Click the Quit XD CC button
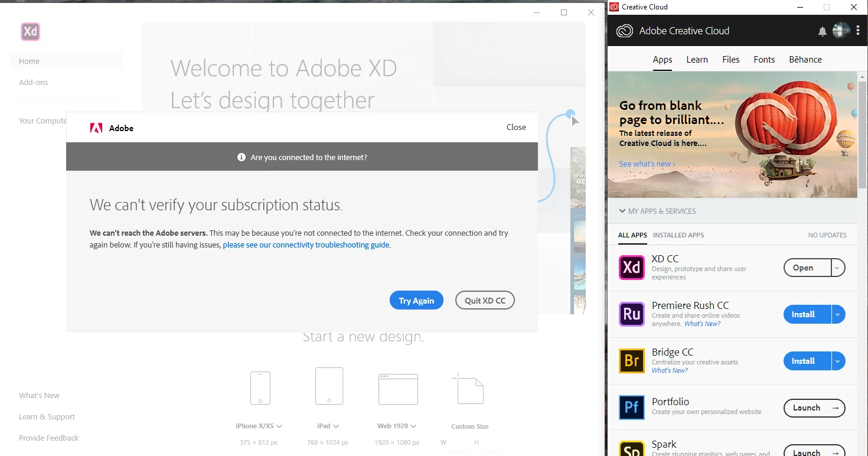The height and width of the screenshot is (456, 868). coord(485,301)
